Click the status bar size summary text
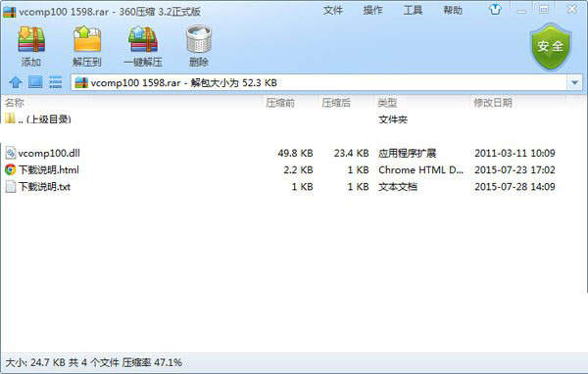The image size is (588, 374). 93,362
